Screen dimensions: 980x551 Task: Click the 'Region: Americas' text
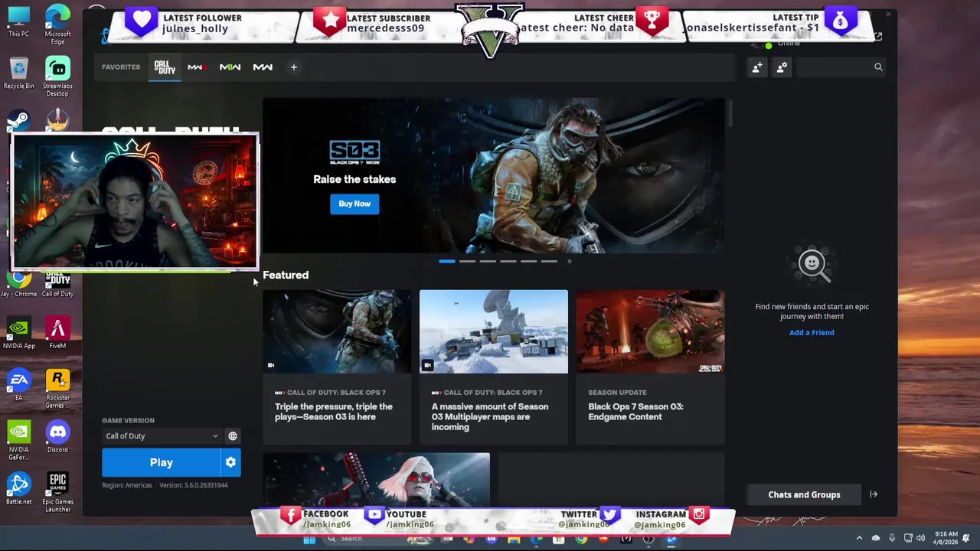(127, 485)
